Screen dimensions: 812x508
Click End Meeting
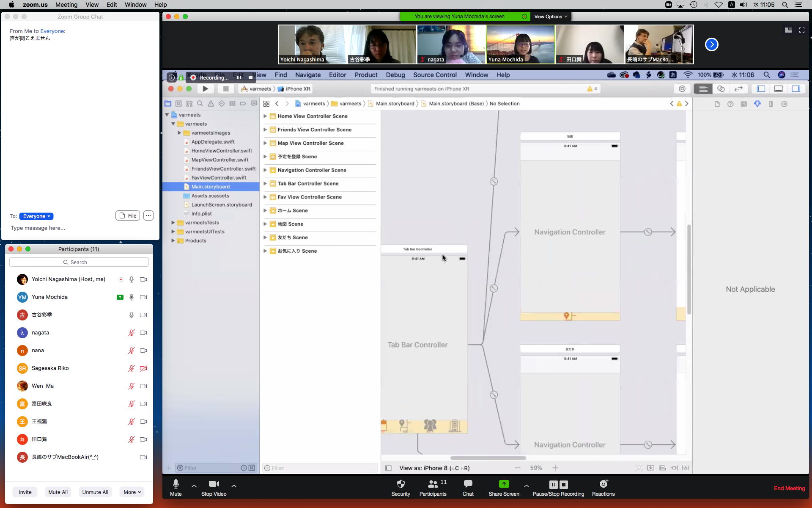point(789,488)
